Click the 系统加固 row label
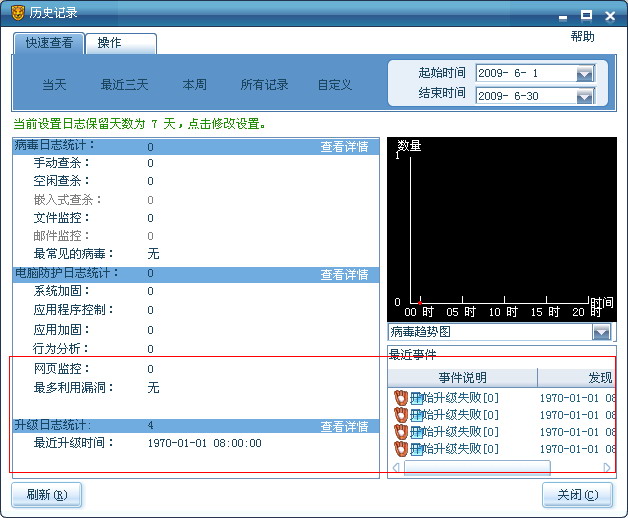 click(61, 291)
